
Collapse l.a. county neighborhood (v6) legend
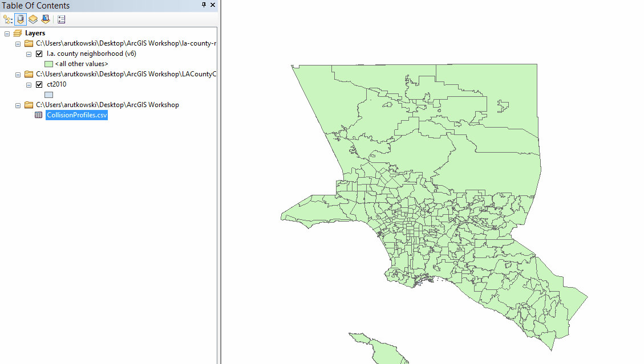point(29,54)
